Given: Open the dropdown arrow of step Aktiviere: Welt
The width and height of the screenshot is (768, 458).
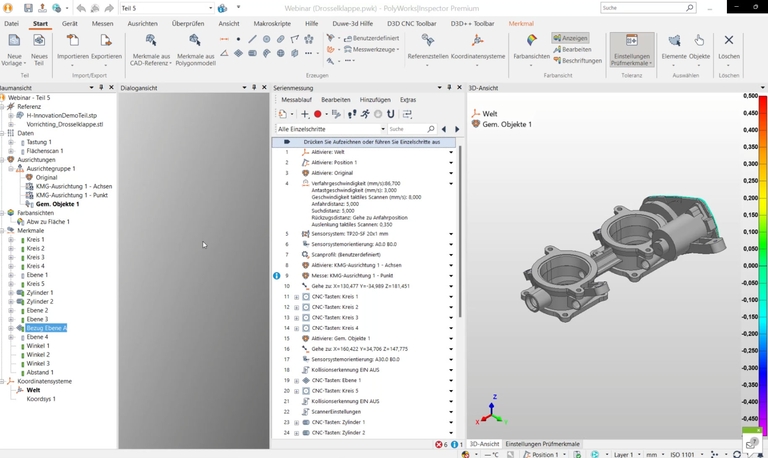Looking at the screenshot, I should pos(451,152).
